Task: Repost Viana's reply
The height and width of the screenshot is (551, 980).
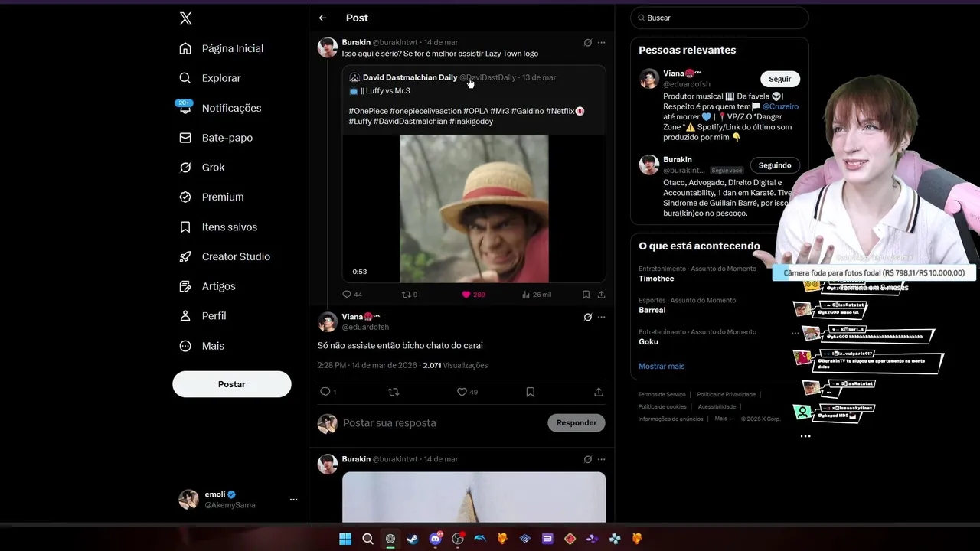Action: coord(394,392)
